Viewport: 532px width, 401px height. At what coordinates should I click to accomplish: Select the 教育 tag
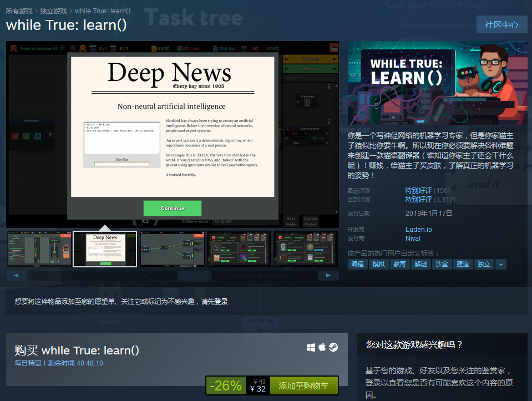click(x=399, y=264)
